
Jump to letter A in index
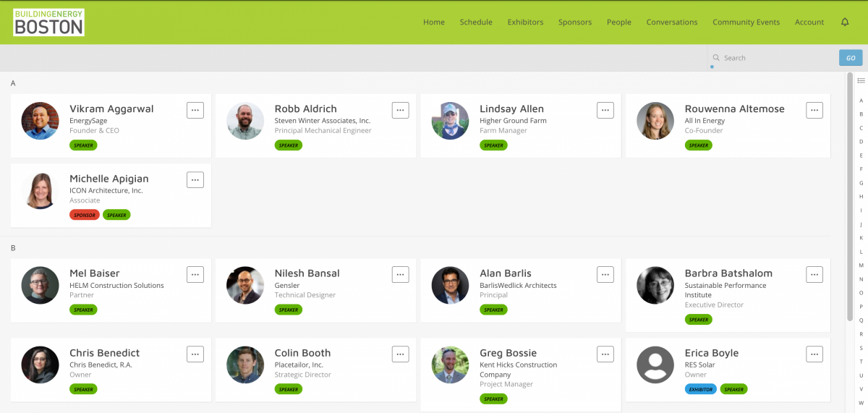point(861,101)
